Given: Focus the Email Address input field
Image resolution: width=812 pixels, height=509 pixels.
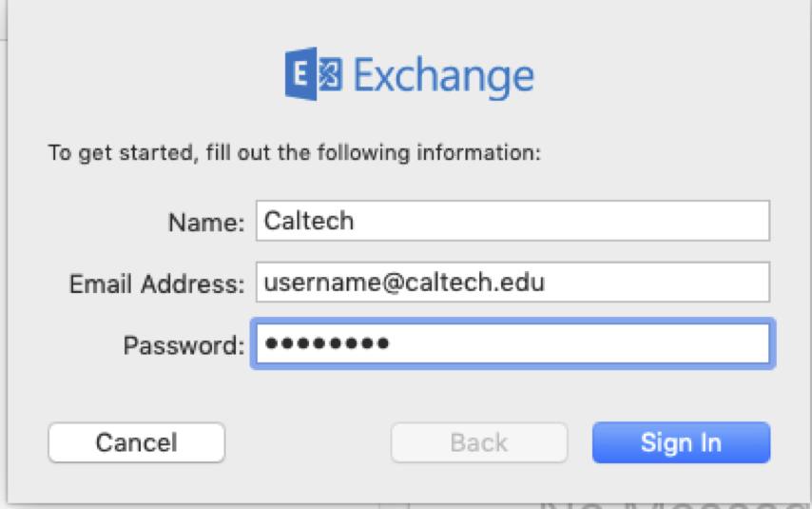Looking at the screenshot, I should 512,283.
